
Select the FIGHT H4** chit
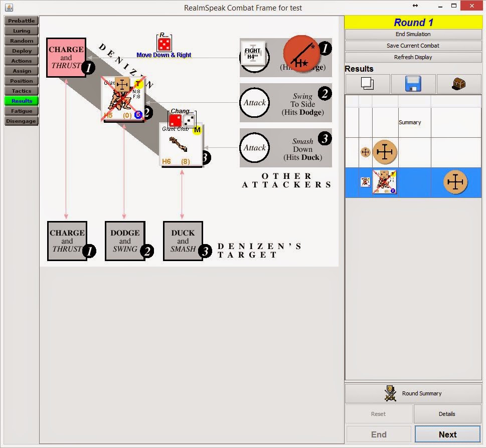click(x=253, y=53)
